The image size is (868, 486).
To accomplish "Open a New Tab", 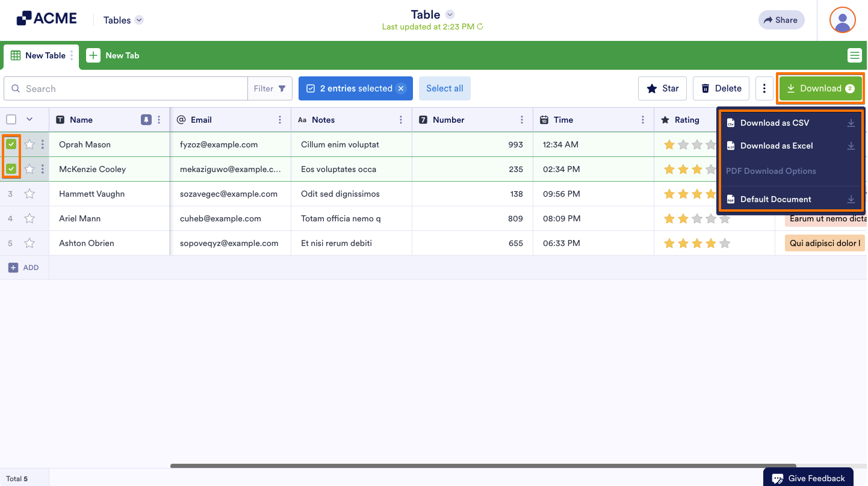I will tap(113, 55).
